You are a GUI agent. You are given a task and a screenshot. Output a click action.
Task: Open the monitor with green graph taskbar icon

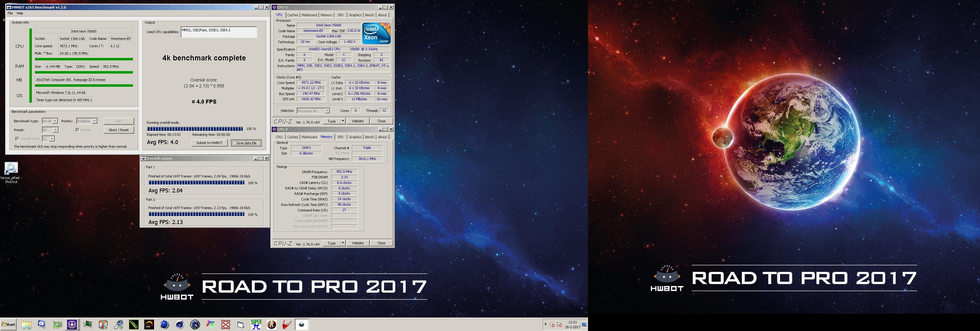tap(88, 325)
